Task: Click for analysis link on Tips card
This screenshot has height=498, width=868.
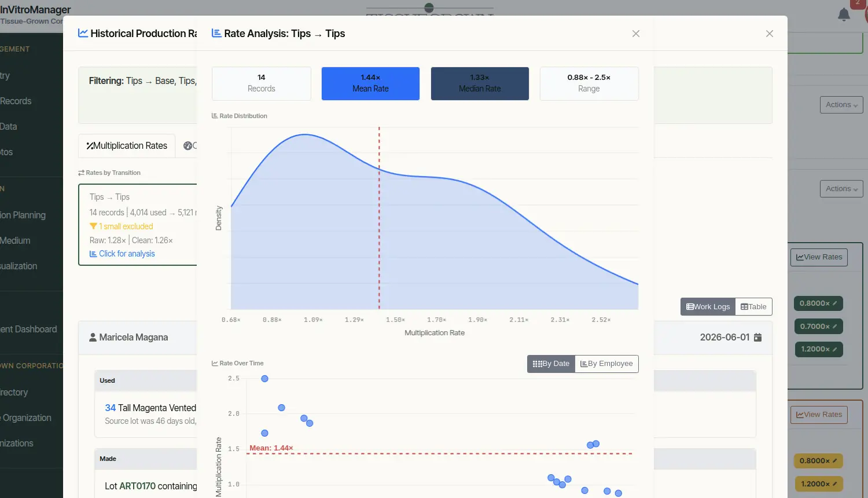Action: click(122, 254)
